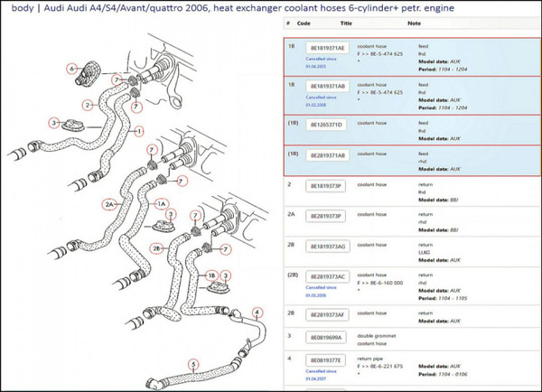
Task: Click callout 1 on the upper hose
Action: coord(139,131)
